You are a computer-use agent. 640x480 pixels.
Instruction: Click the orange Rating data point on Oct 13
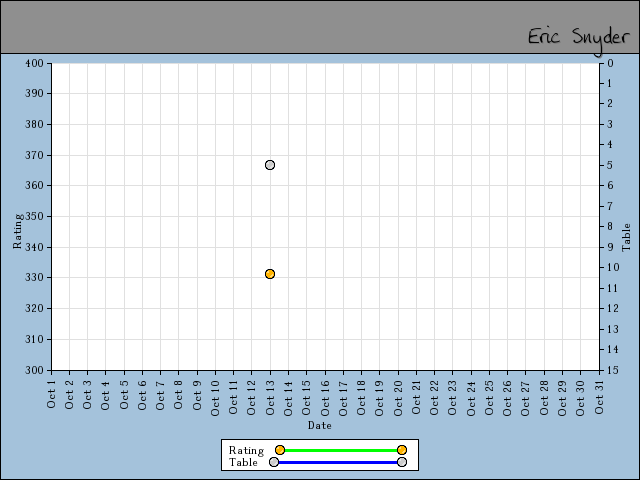click(270, 274)
